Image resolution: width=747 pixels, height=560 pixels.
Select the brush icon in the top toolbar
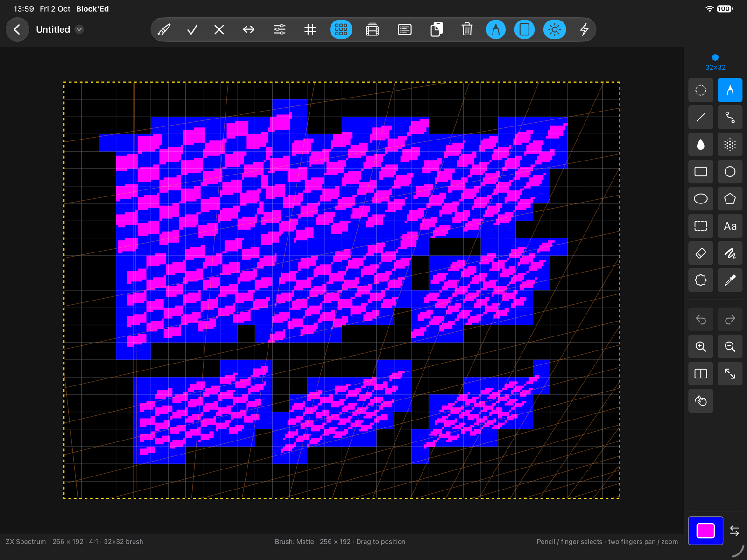coord(164,29)
